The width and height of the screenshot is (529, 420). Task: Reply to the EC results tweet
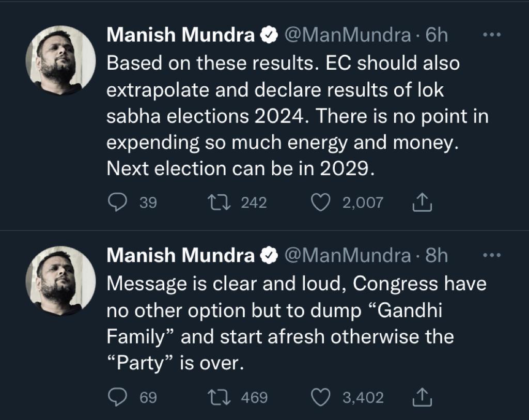pyautogui.click(x=118, y=203)
